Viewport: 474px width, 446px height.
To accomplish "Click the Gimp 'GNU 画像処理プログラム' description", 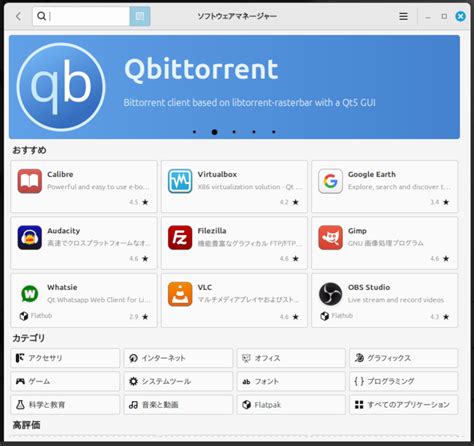I will 386,243.
